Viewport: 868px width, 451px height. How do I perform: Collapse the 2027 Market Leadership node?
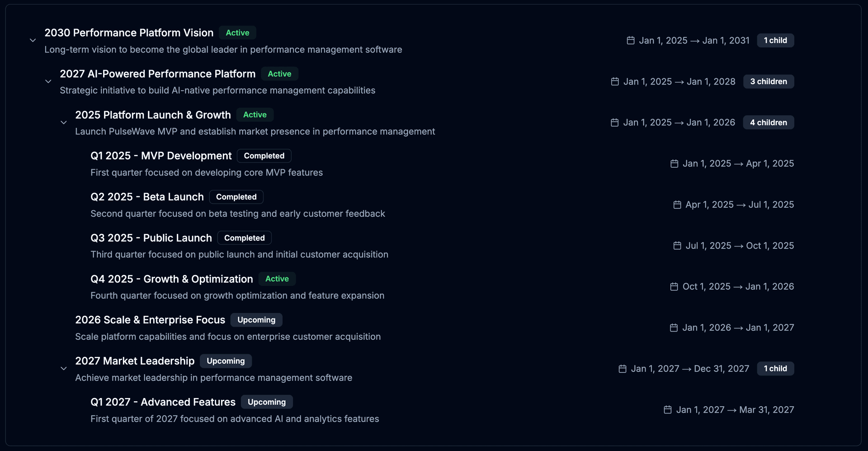[63, 369]
